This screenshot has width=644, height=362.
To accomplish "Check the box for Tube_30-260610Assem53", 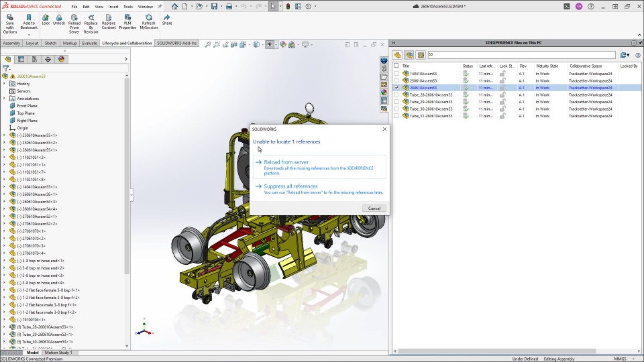I will [x=396, y=109].
